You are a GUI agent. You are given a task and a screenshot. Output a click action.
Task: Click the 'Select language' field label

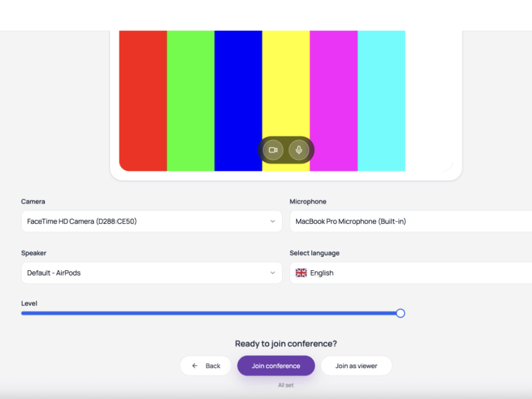coord(314,253)
